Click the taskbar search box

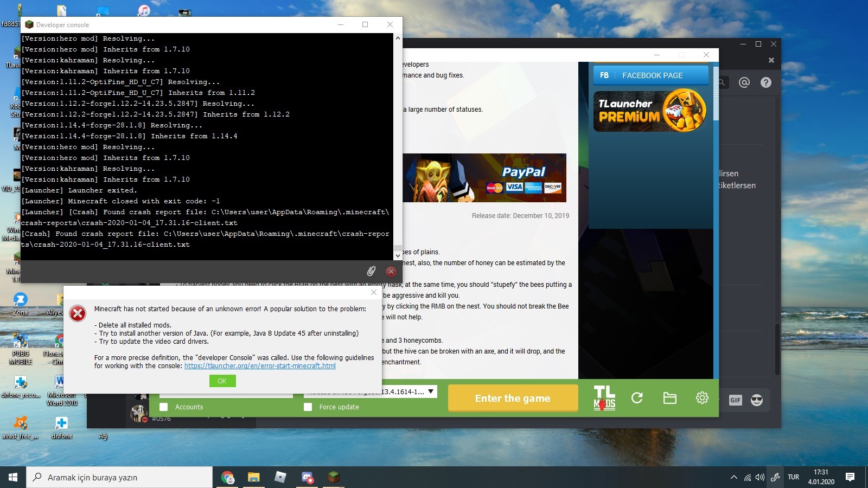(x=119, y=477)
